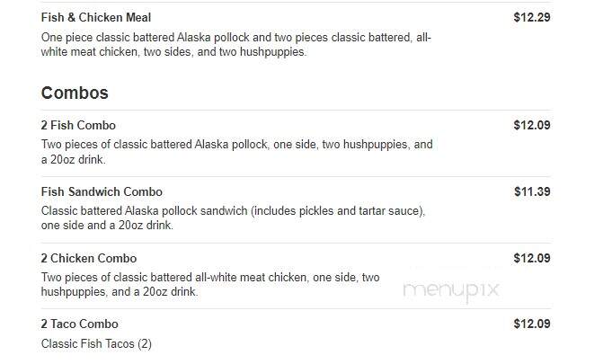Click the 'one side and a 20oz drink' text
Screen dimensions: 612x364
107,226
